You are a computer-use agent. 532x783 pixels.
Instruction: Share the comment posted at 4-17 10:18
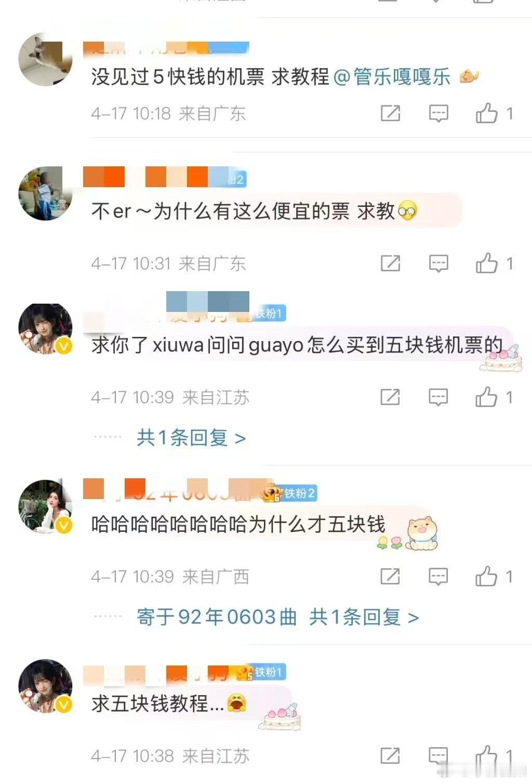click(x=390, y=113)
